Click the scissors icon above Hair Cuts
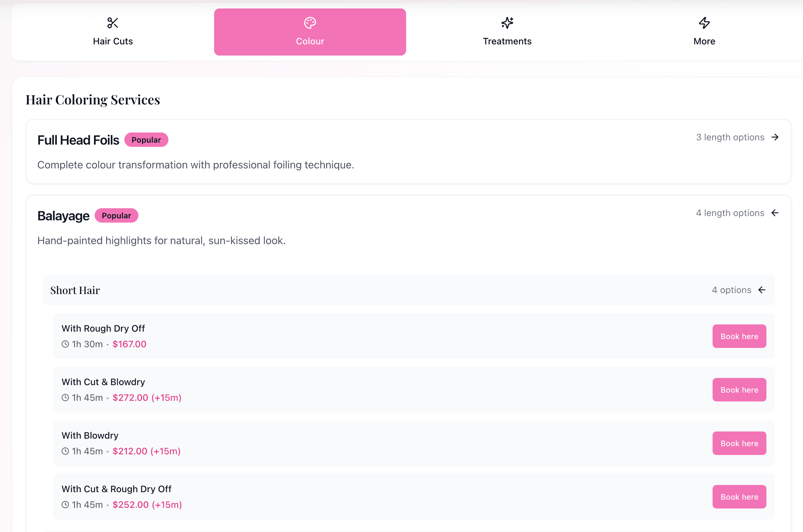The height and width of the screenshot is (532, 803). (113, 23)
